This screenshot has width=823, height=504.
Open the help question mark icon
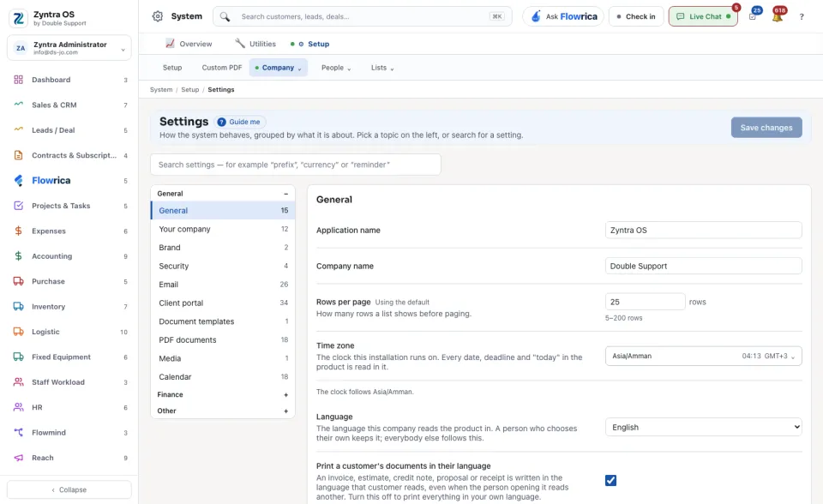click(802, 17)
